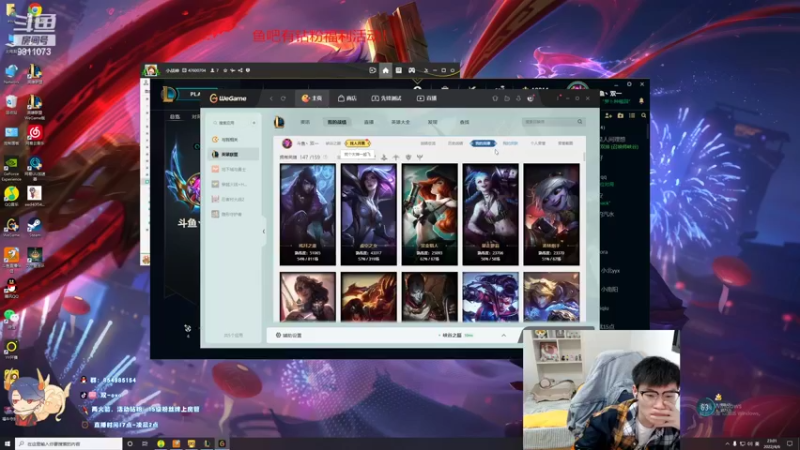Open the WeGame home tab with orange icon
This screenshot has width=800, height=450.
(x=311, y=98)
